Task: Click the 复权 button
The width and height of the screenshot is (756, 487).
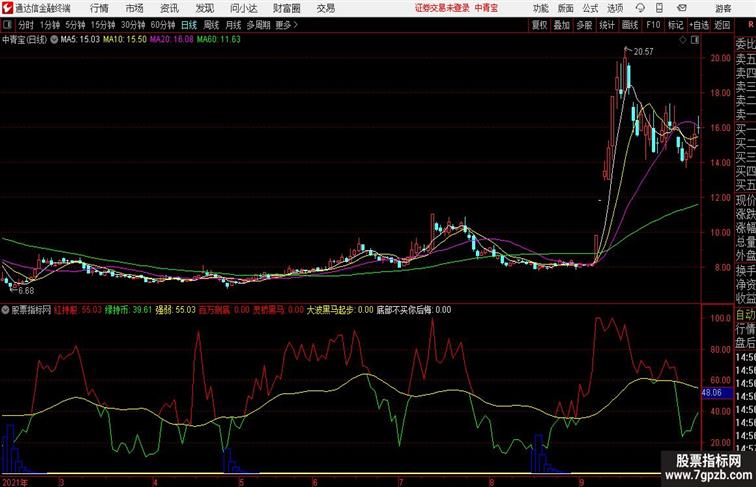Action: point(539,25)
